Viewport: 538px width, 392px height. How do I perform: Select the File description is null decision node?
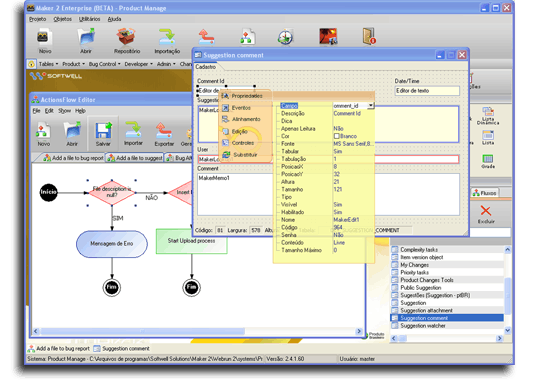pos(112,192)
